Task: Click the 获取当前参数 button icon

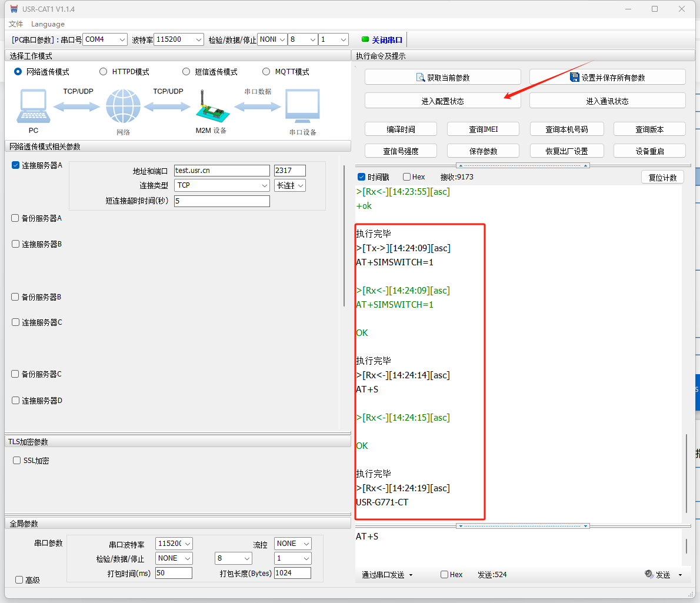Action: pyautogui.click(x=421, y=78)
